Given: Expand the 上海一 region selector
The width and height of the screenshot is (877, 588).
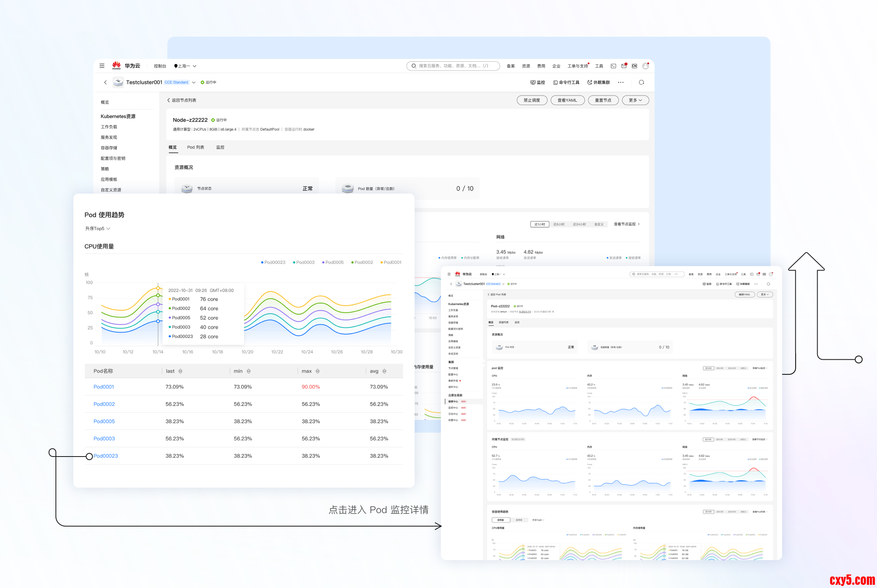Looking at the screenshot, I should coord(185,66).
